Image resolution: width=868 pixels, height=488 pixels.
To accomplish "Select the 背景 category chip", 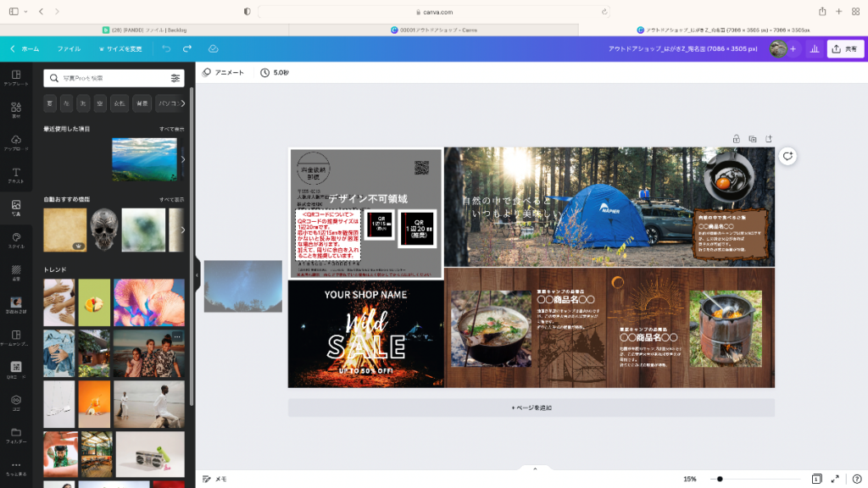I will [142, 103].
